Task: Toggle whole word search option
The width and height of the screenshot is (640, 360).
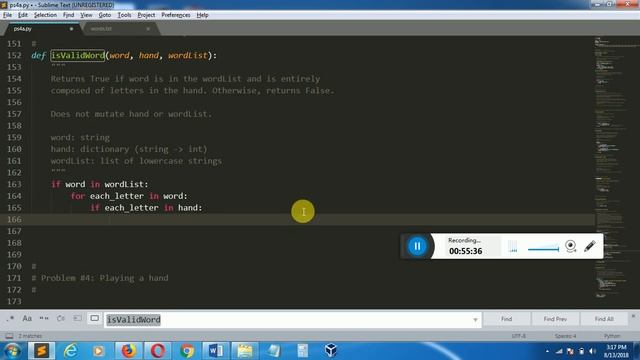Action: [44, 319]
